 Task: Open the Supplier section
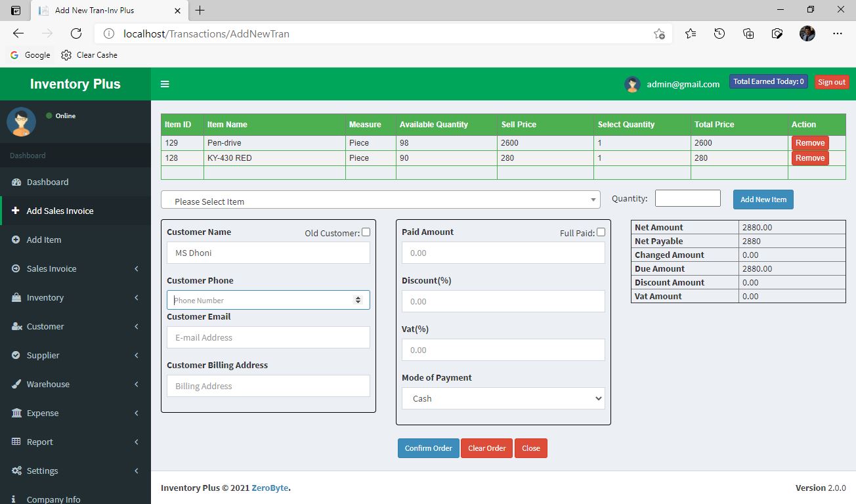click(41, 355)
